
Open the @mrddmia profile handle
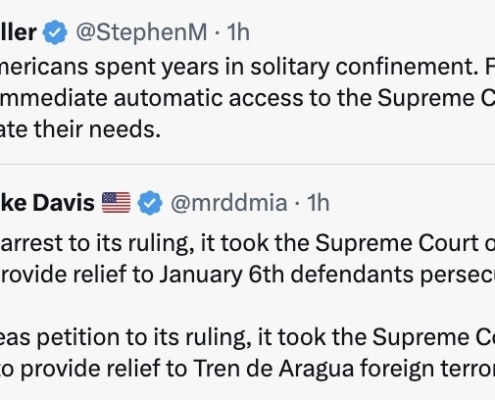click(229, 203)
